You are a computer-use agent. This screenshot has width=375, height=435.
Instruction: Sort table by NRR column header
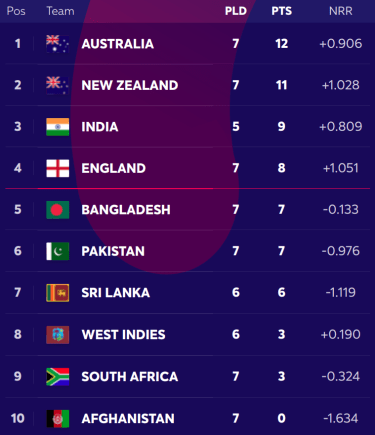pyautogui.click(x=341, y=11)
